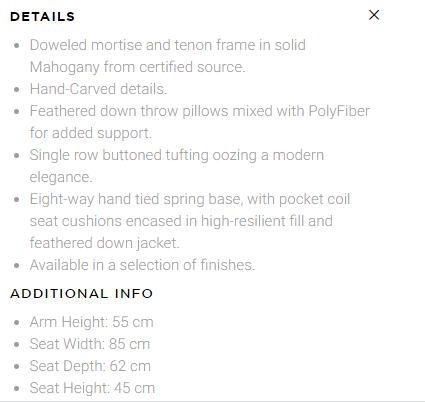Select the text 'Doweled mortise and tenon frame in solid'
The width and height of the screenshot is (425, 402).
(167, 45)
